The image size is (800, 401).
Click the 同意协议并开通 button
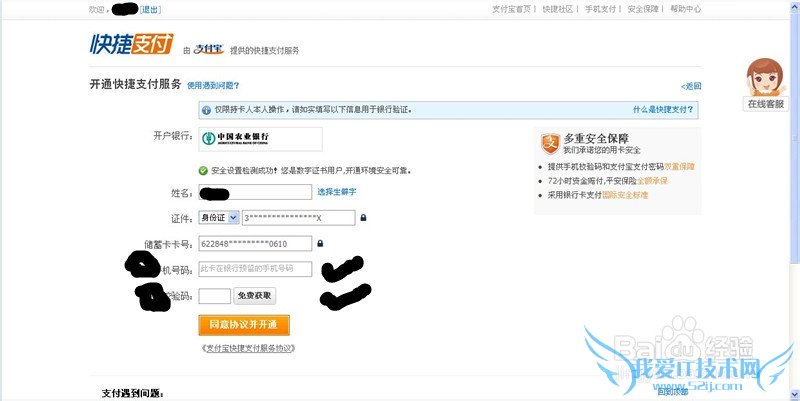pyautogui.click(x=244, y=325)
